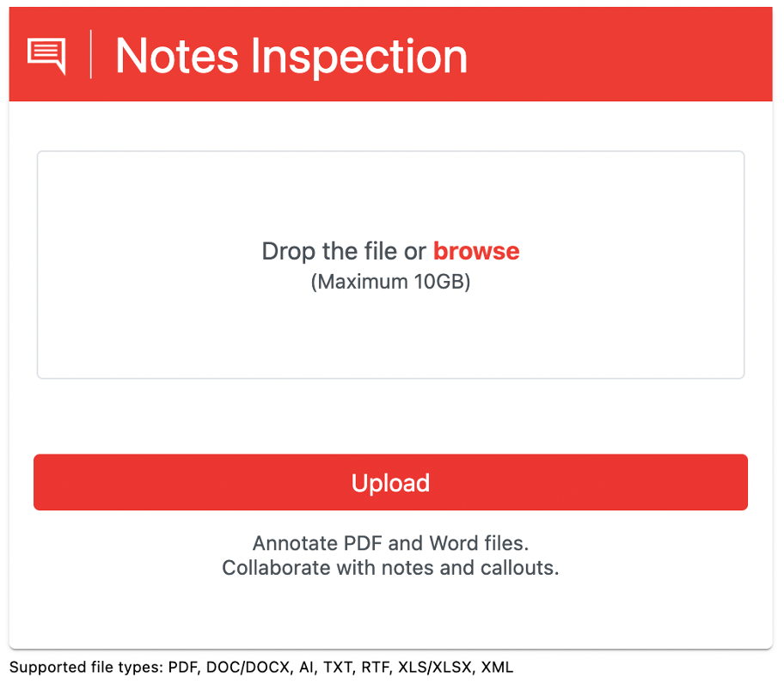Click the "Supported file types:" footer label
This screenshot has width=784, height=696.
(x=87, y=667)
